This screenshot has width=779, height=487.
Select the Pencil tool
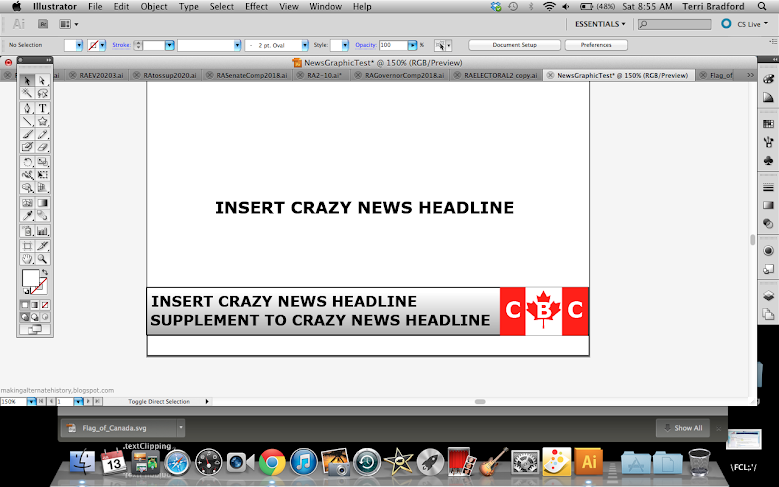[42, 134]
